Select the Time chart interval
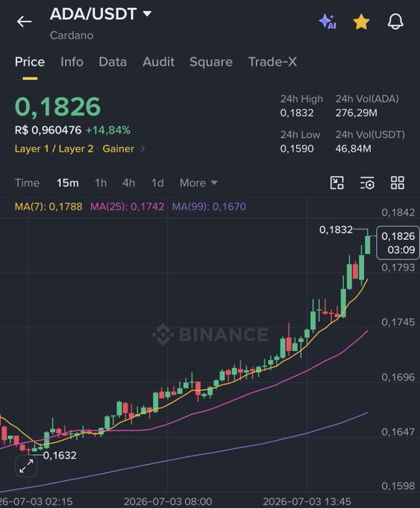The height and width of the screenshot is (508, 420). pyautogui.click(x=27, y=183)
